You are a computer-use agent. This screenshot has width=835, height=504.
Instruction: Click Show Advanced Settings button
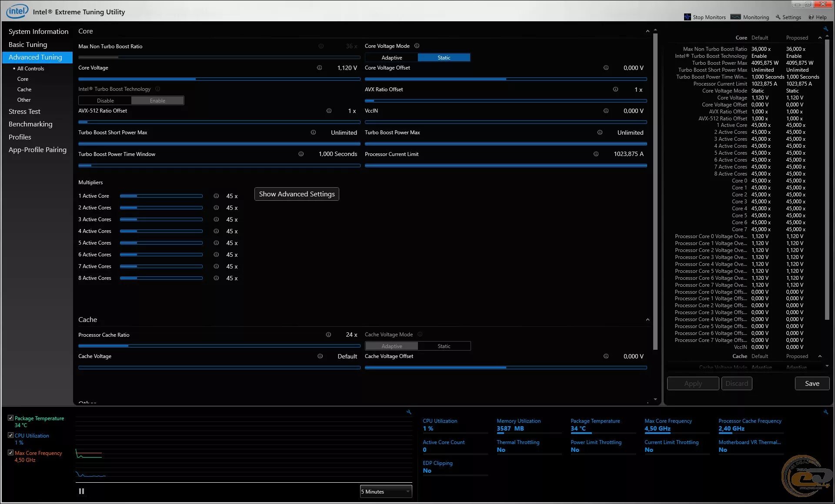point(297,194)
